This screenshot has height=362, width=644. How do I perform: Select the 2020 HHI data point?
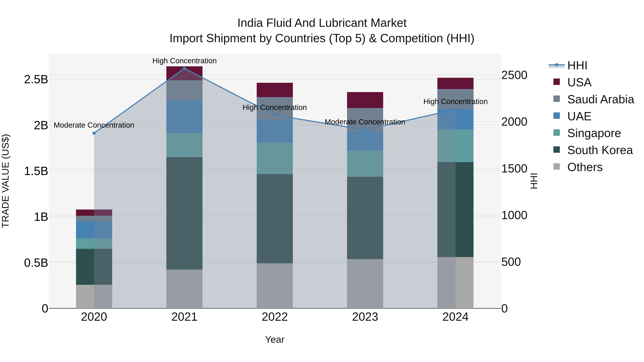(94, 133)
